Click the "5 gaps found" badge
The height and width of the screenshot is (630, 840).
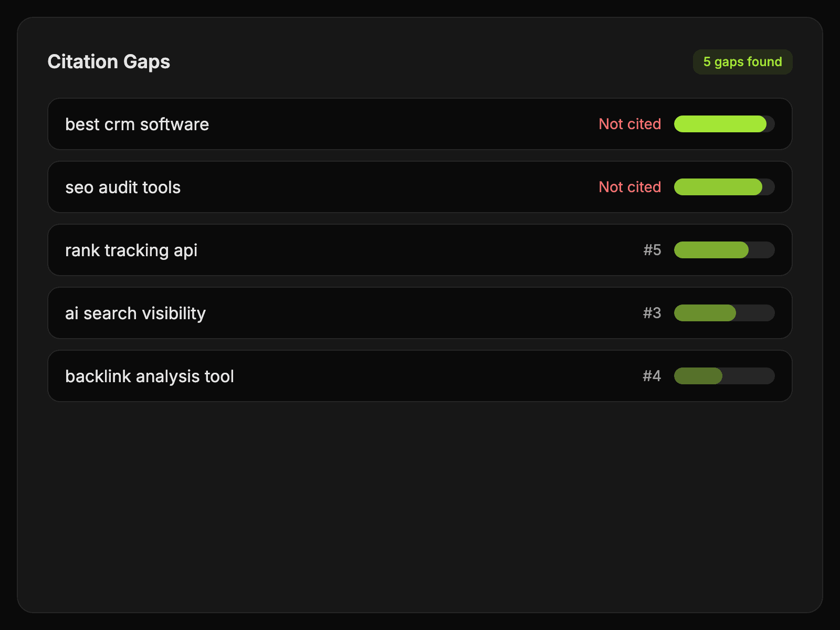742,62
